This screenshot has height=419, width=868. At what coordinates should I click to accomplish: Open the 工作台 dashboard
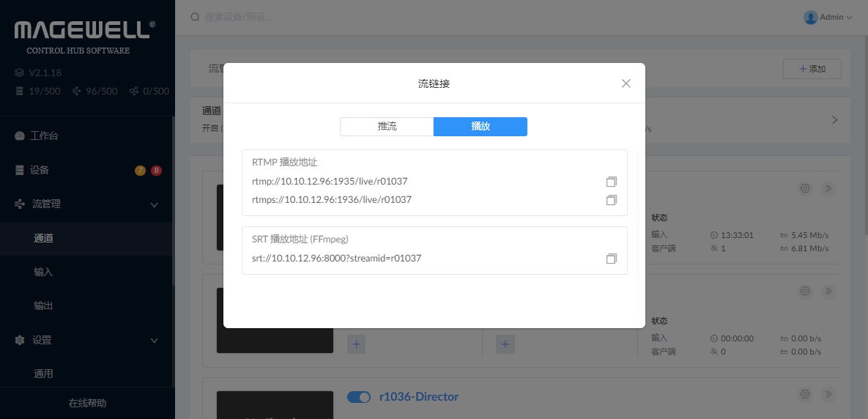tap(44, 136)
